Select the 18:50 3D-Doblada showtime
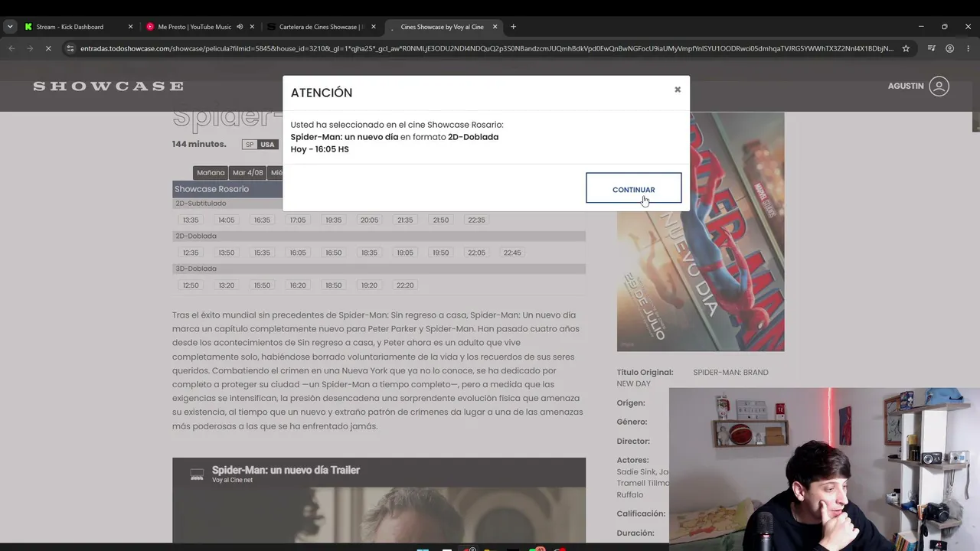980x551 pixels. [334, 285]
